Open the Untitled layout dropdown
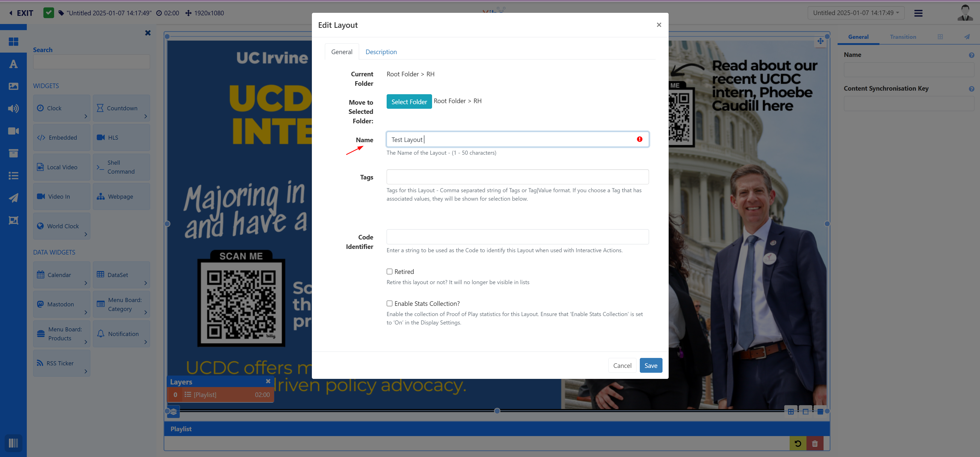Image resolution: width=980 pixels, height=457 pixels. (x=856, y=13)
